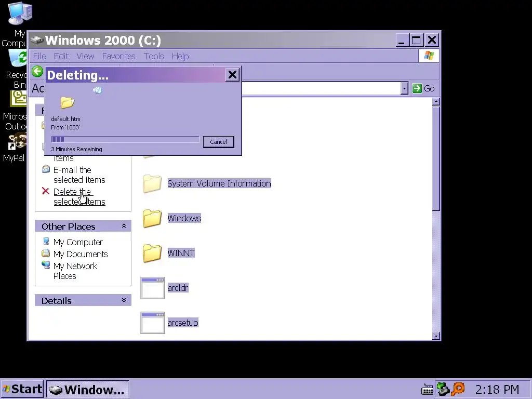
Task: Click the 2:18 PM clock
Action: point(497,389)
